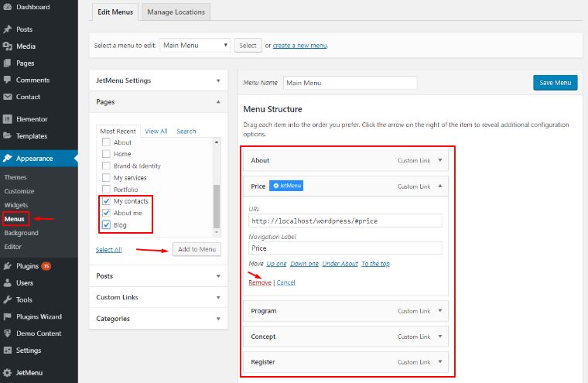
Task: Click the Remove link under Price item
Action: tap(259, 282)
